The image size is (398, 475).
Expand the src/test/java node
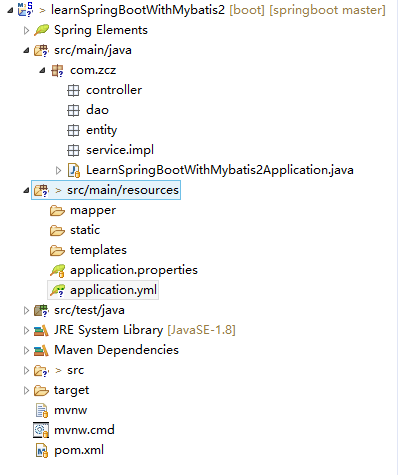click(x=26, y=311)
